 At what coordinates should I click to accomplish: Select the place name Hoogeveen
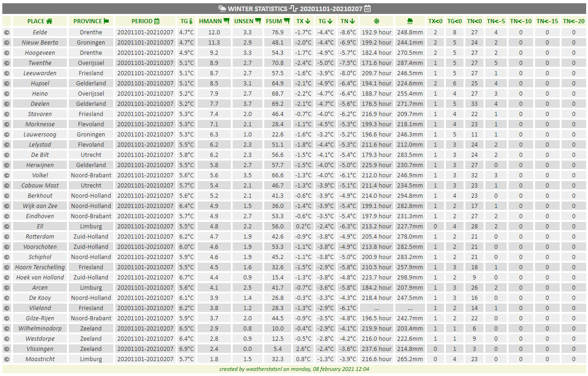[40, 53]
